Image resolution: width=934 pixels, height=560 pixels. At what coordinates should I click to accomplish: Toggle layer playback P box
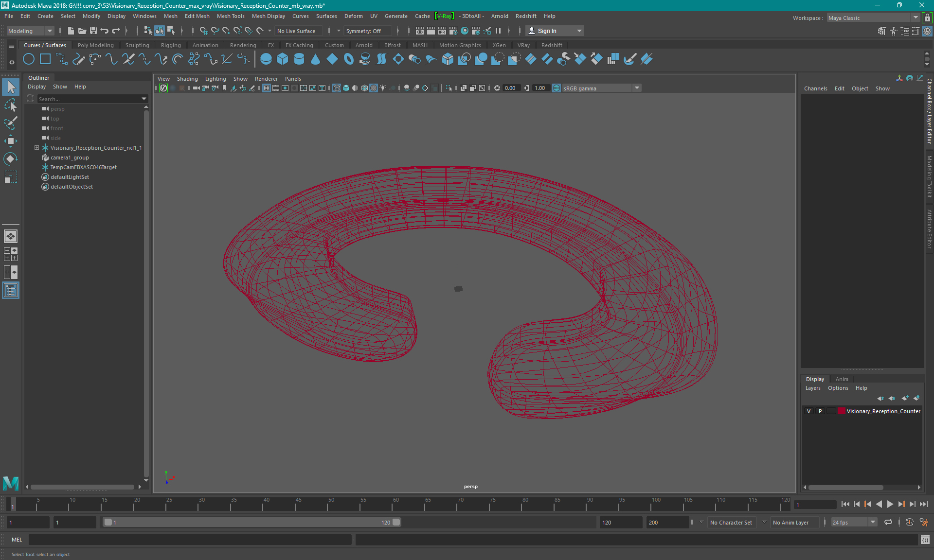820,411
